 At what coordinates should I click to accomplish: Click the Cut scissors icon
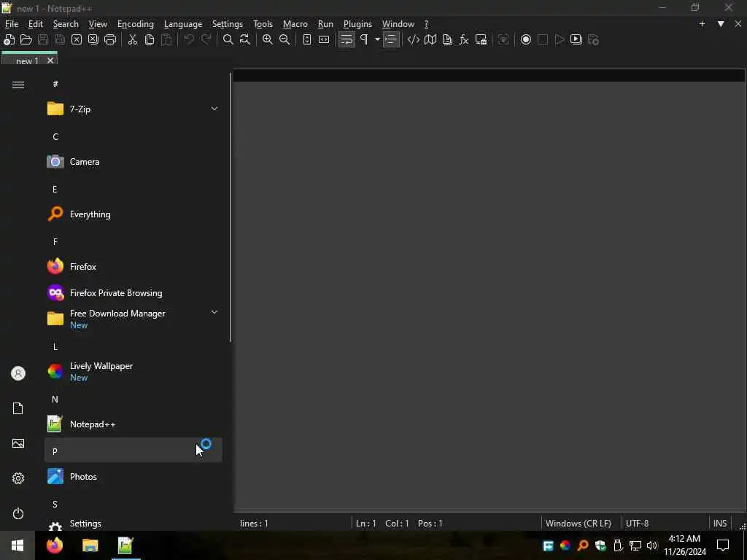click(x=133, y=40)
